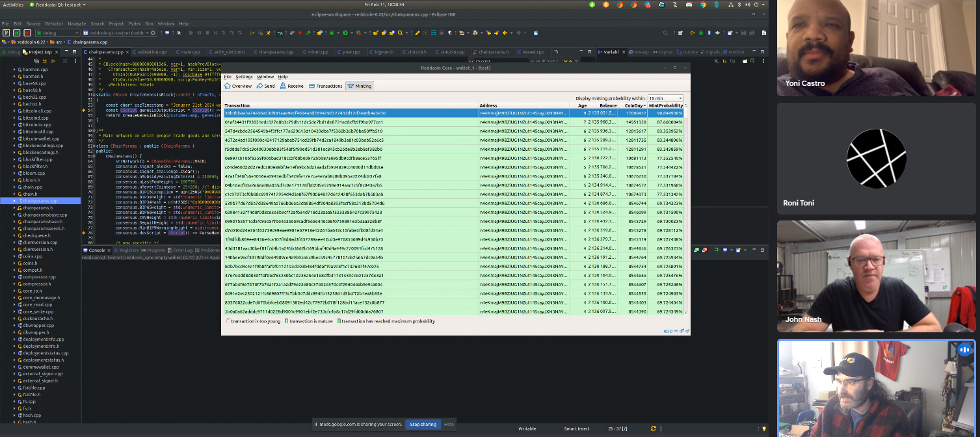Open the Send page in Reddcoin Core
The height and width of the screenshot is (437, 980).
pos(265,86)
